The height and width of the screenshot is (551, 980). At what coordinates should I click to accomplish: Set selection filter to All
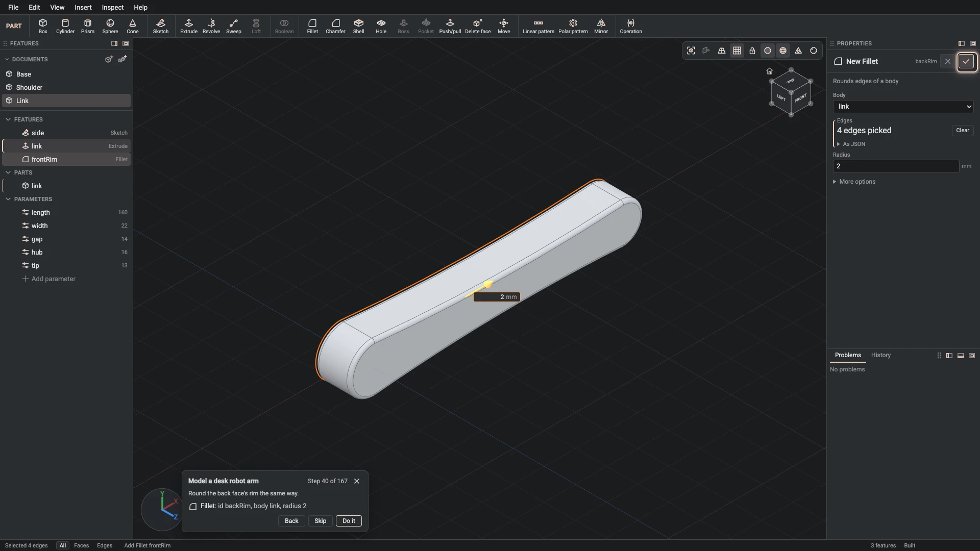pyautogui.click(x=63, y=545)
